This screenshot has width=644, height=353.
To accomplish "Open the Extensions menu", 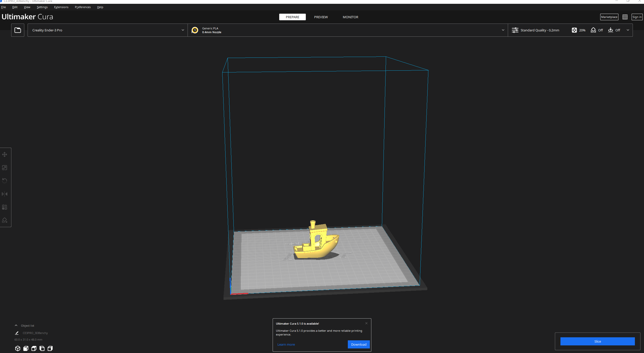I will (61, 7).
